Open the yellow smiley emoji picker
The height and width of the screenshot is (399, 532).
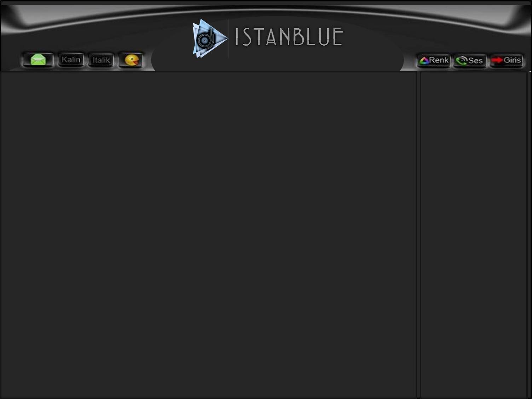[131, 60]
